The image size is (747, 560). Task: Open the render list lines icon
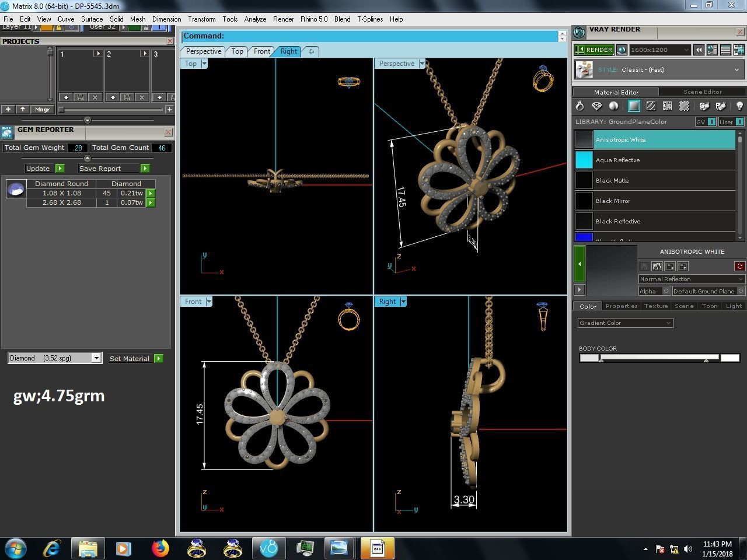[725, 50]
